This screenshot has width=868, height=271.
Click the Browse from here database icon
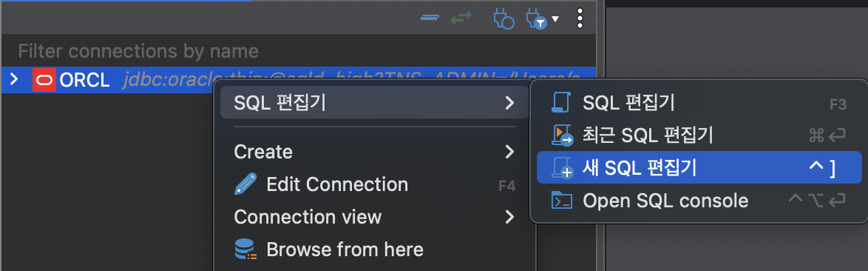point(245,250)
